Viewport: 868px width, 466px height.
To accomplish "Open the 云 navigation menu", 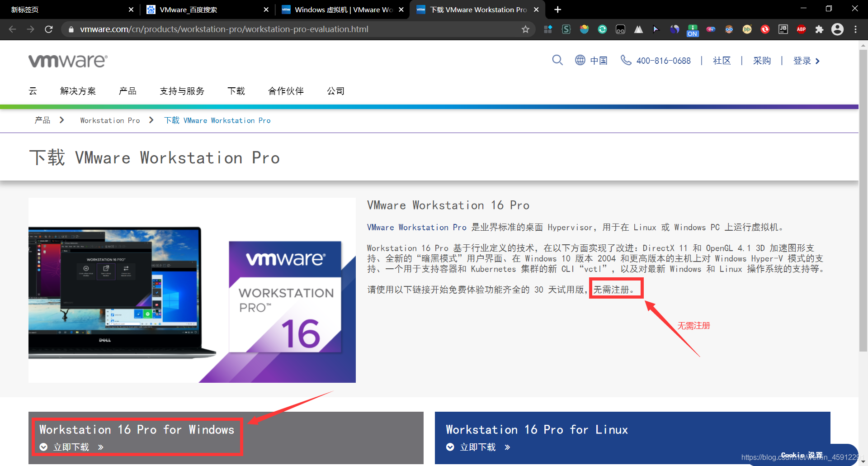I will [x=33, y=91].
